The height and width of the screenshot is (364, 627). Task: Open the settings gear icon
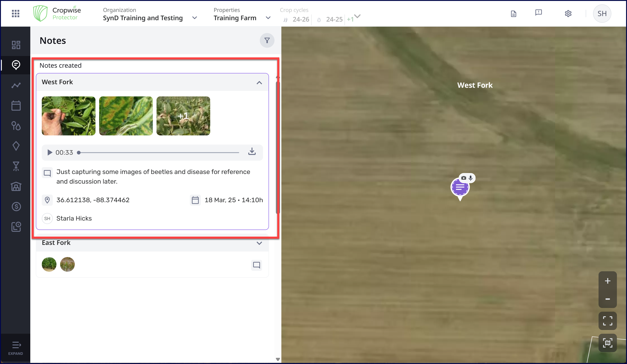(x=568, y=14)
